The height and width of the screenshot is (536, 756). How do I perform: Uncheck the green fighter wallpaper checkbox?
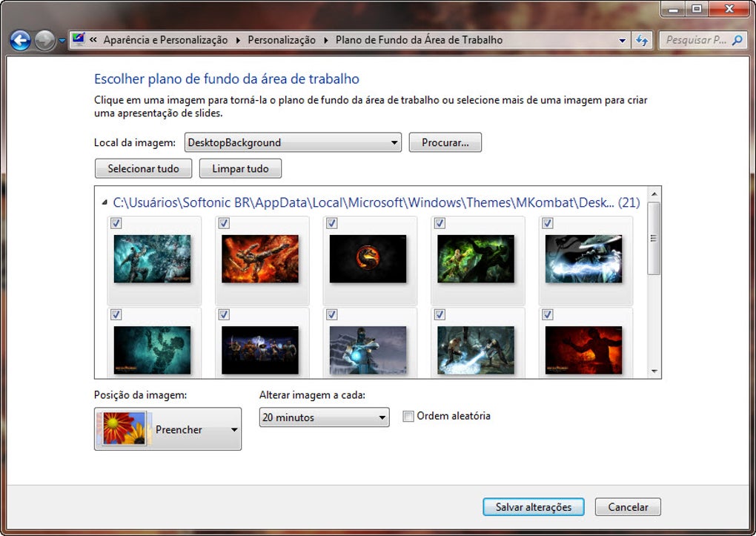440,223
